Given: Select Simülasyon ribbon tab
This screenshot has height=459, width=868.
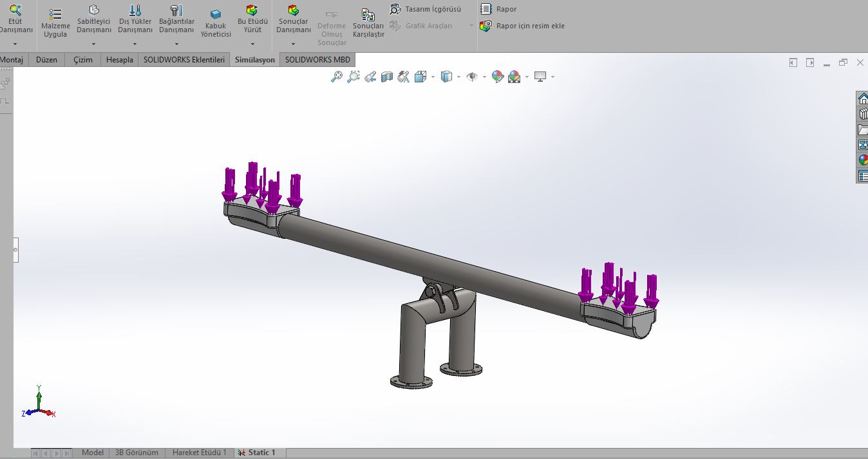Looking at the screenshot, I should [x=255, y=59].
